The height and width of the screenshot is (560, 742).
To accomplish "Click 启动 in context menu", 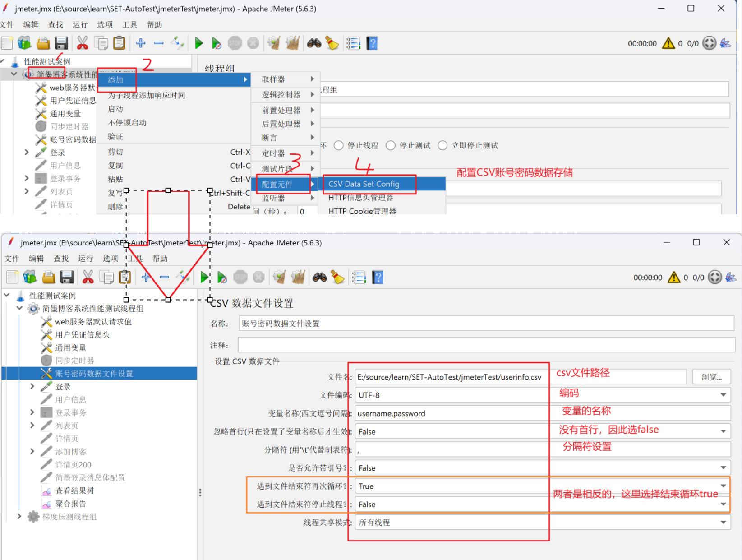I will [115, 109].
